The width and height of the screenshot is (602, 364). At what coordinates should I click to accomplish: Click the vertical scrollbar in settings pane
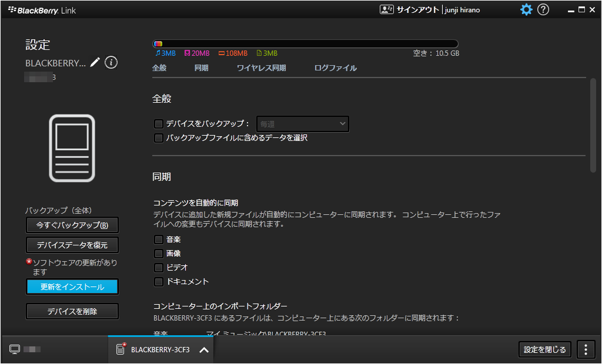(x=593, y=125)
